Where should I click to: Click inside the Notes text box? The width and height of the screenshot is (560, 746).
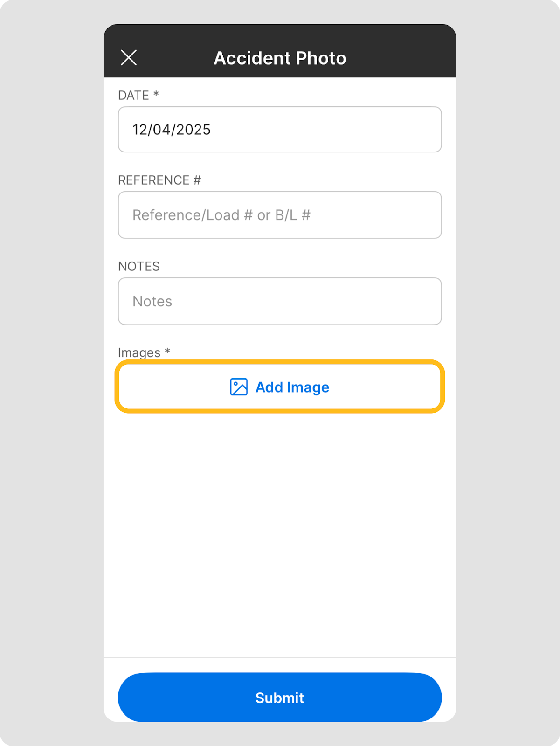(x=280, y=301)
